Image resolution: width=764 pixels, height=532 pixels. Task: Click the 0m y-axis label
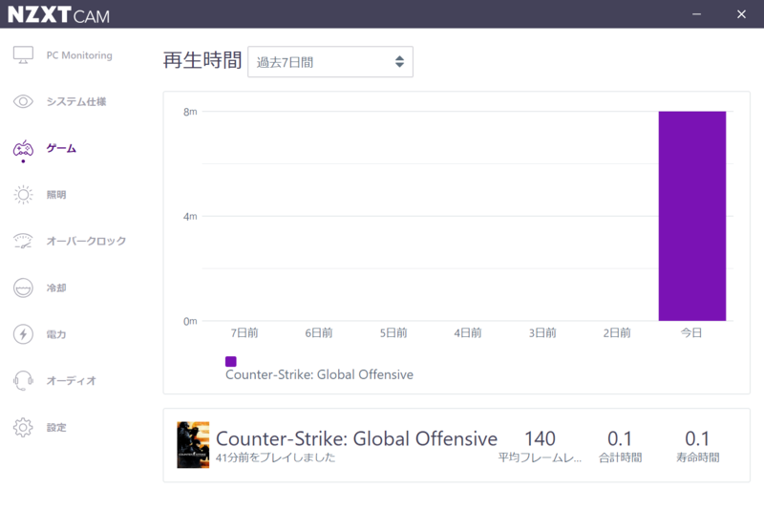[x=190, y=321]
